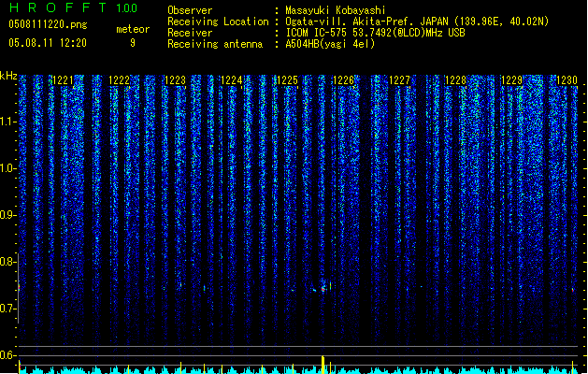Click the 0.9 frequency axis label

click(x=7, y=215)
